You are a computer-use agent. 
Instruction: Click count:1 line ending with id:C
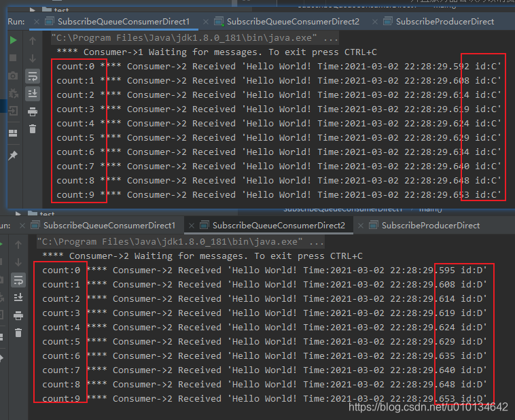tap(279, 81)
